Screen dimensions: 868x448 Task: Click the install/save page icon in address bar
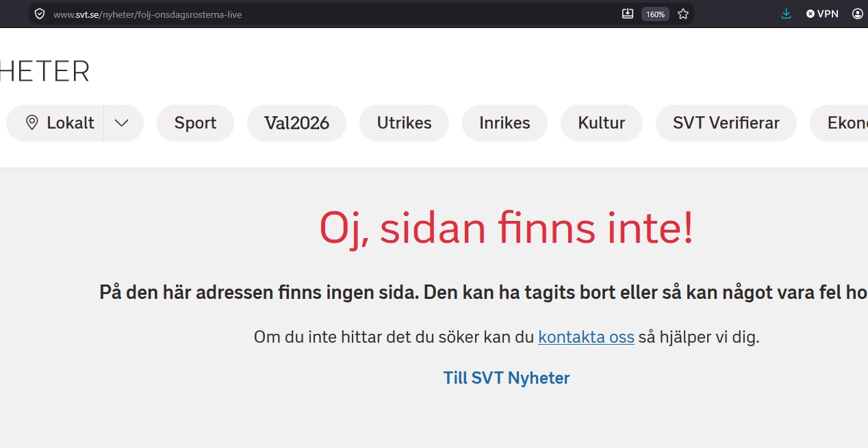628,14
